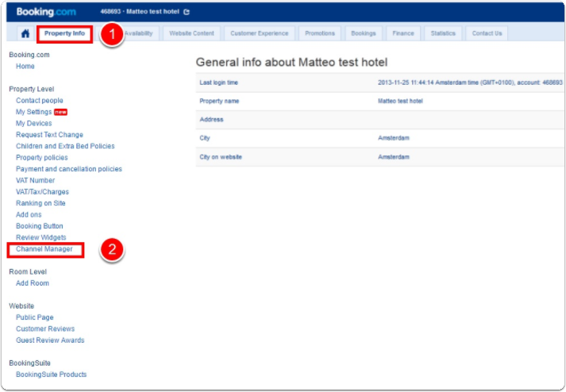Open the Channel Manager link
This screenshot has width=566, height=392.
click(44, 249)
